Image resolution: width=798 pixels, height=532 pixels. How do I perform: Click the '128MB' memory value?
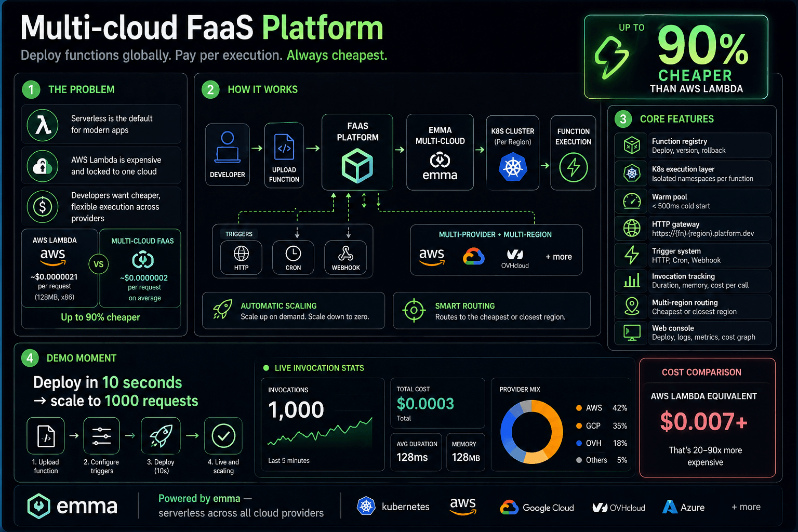point(466,457)
